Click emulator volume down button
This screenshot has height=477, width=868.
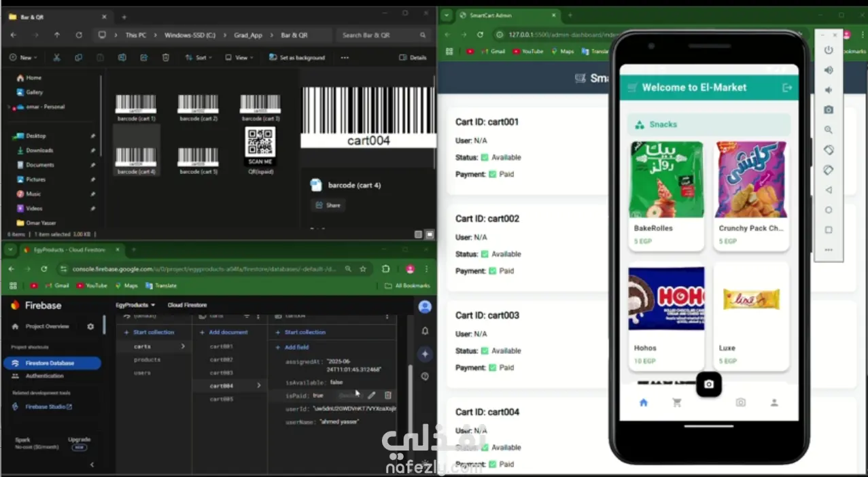pos(829,90)
